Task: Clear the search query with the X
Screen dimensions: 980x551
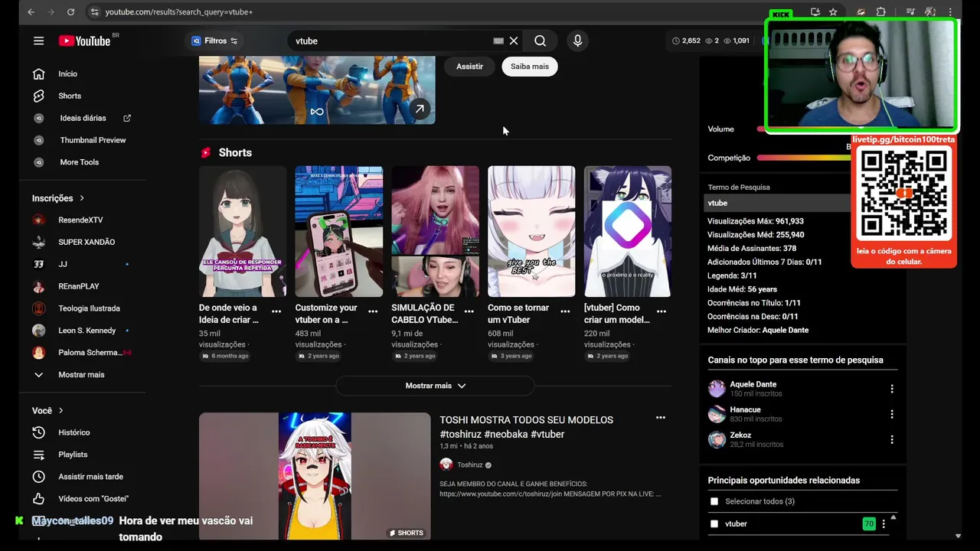Action: [514, 41]
